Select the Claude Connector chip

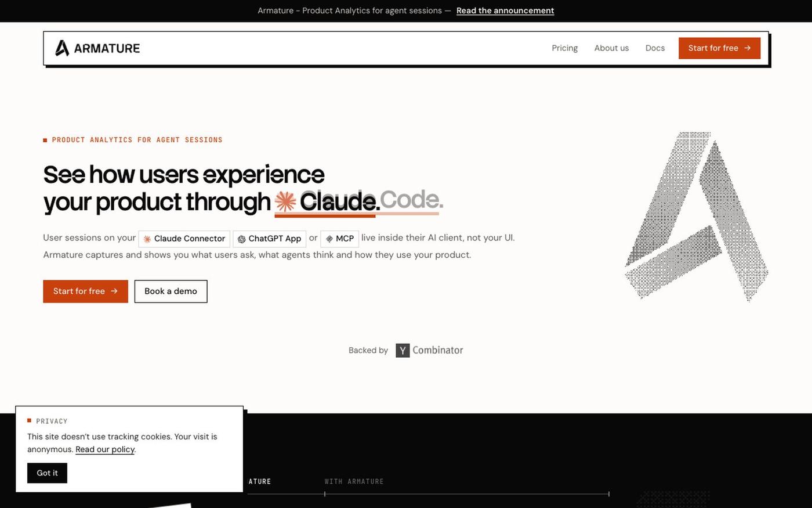pos(184,239)
